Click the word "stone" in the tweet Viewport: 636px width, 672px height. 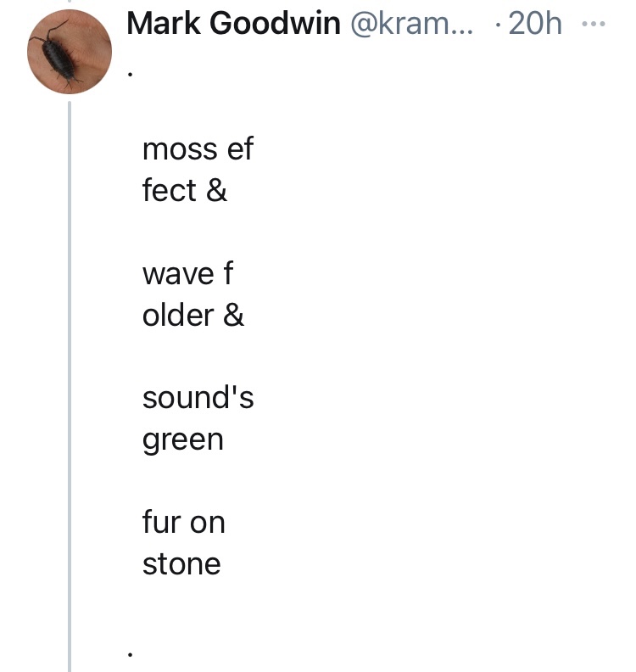[181, 563]
